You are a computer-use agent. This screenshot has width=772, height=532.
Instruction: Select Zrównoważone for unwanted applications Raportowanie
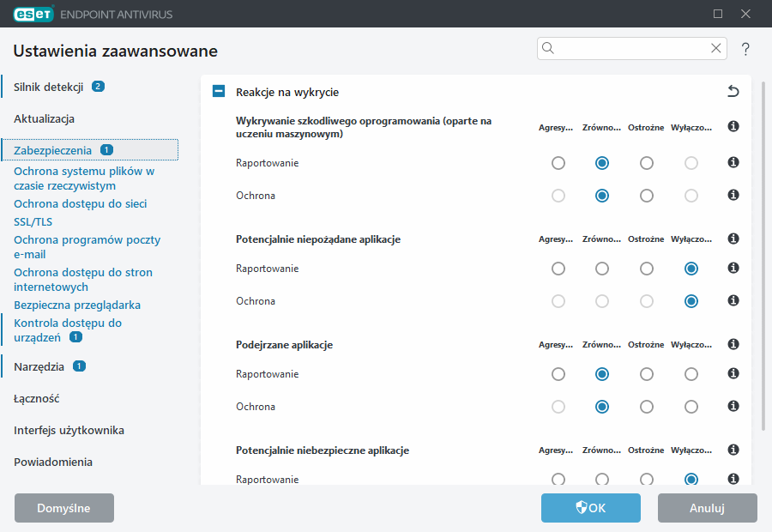point(602,269)
